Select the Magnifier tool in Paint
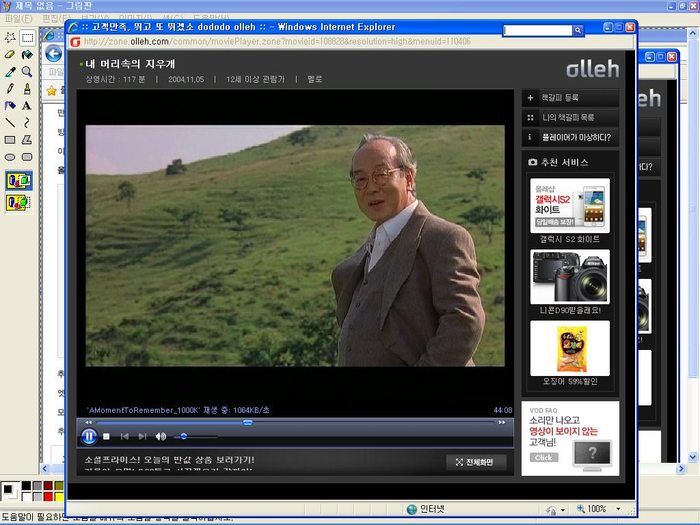The image size is (700, 525). coord(27,72)
